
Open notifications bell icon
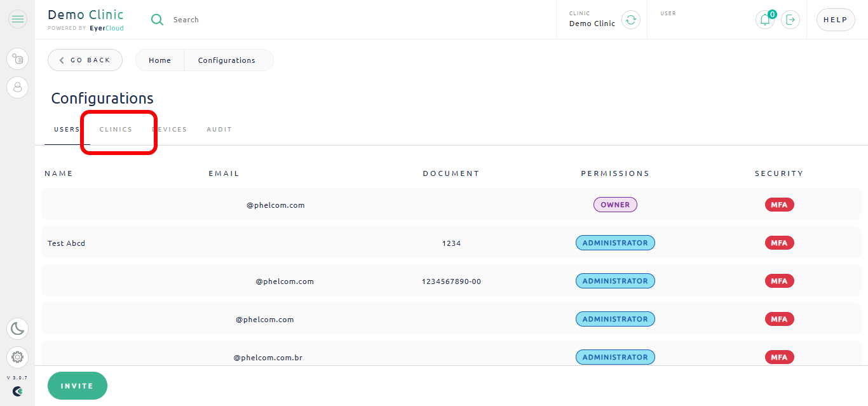click(765, 20)
